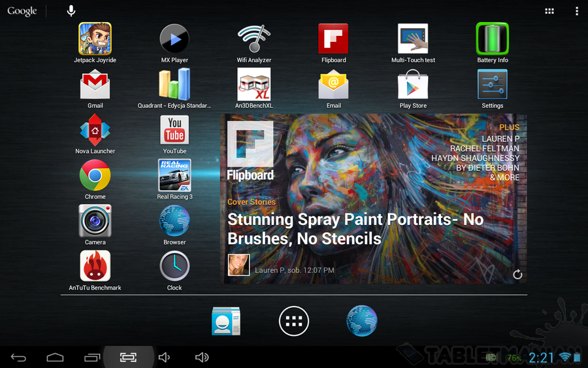The image size is (588, 368).
Task: Open the globe browser icon in dock
Action: [x=361, y=321]
